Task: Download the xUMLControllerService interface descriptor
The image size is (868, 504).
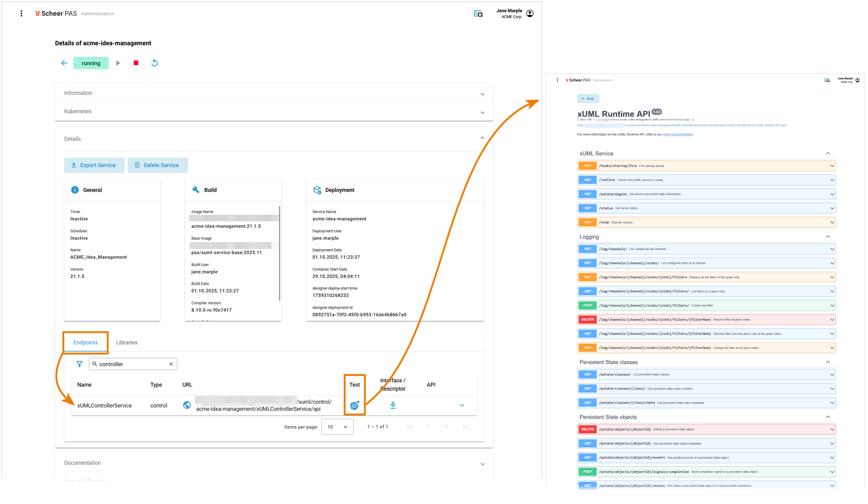Action: 393,406
